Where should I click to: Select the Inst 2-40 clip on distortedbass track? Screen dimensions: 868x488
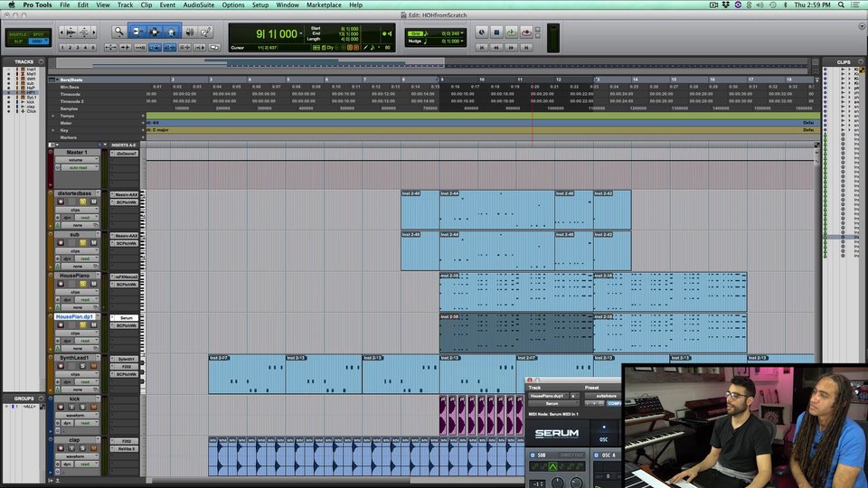point(420,211)
